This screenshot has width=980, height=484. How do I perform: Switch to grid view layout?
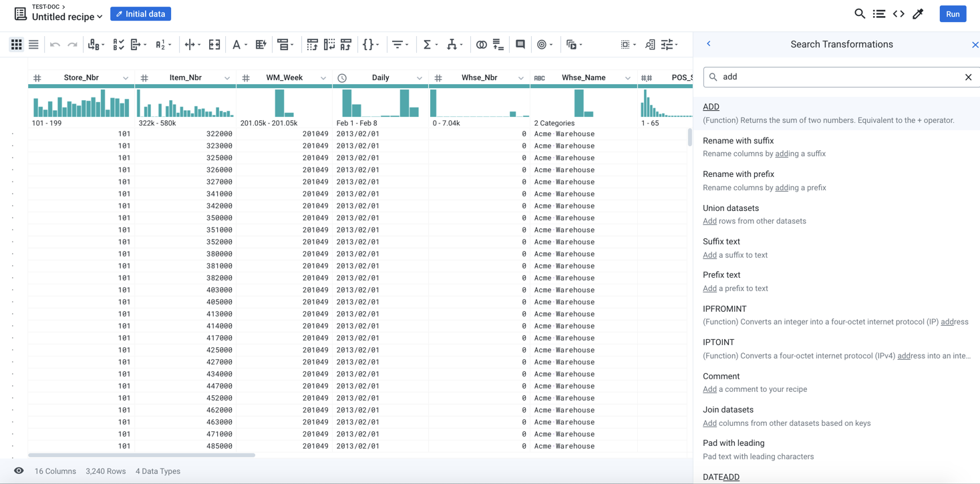click(x=16, y=45)
